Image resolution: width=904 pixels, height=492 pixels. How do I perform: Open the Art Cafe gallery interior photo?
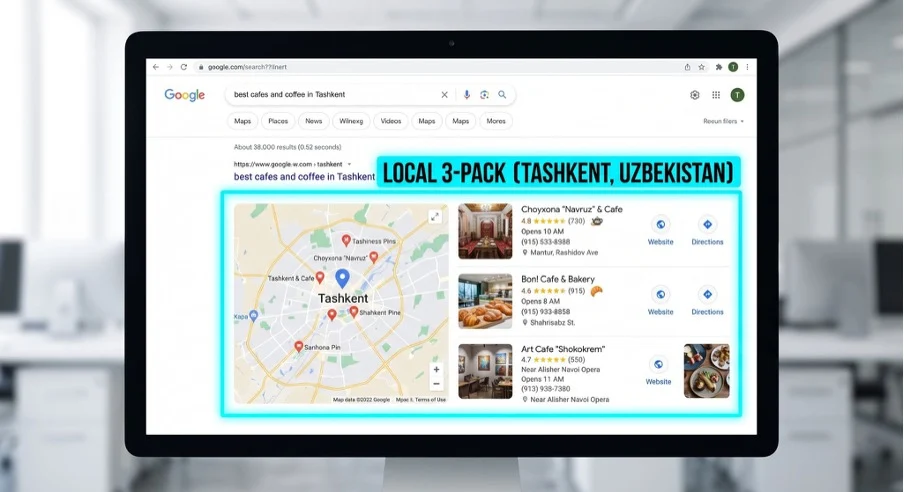point(485,371)
